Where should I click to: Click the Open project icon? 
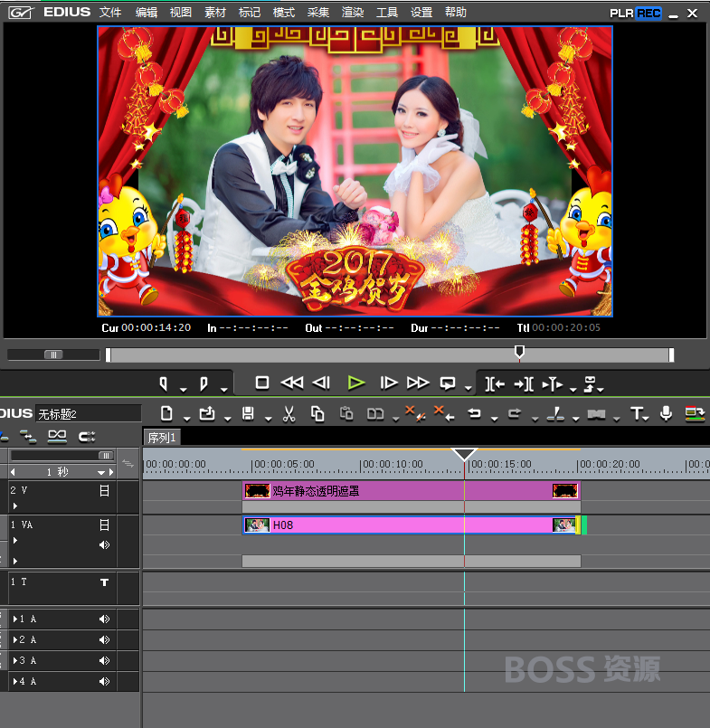pyautogui.click(x=207, y=413)
